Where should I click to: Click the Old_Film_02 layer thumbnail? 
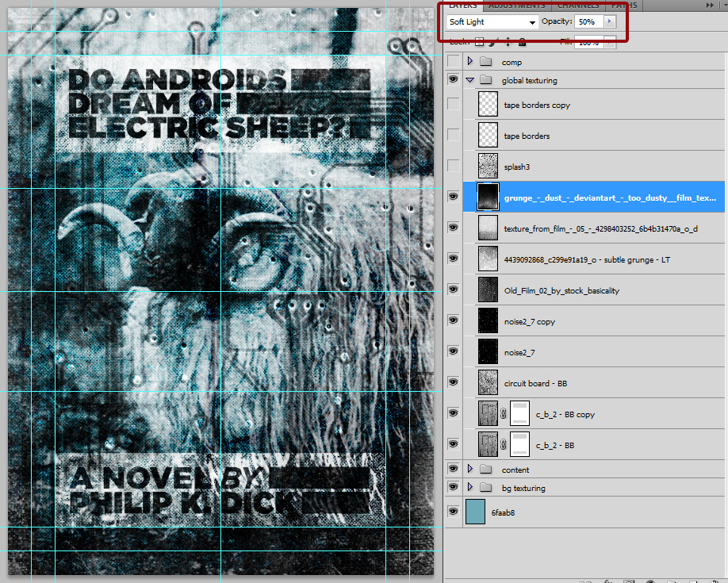coord(488,290)
